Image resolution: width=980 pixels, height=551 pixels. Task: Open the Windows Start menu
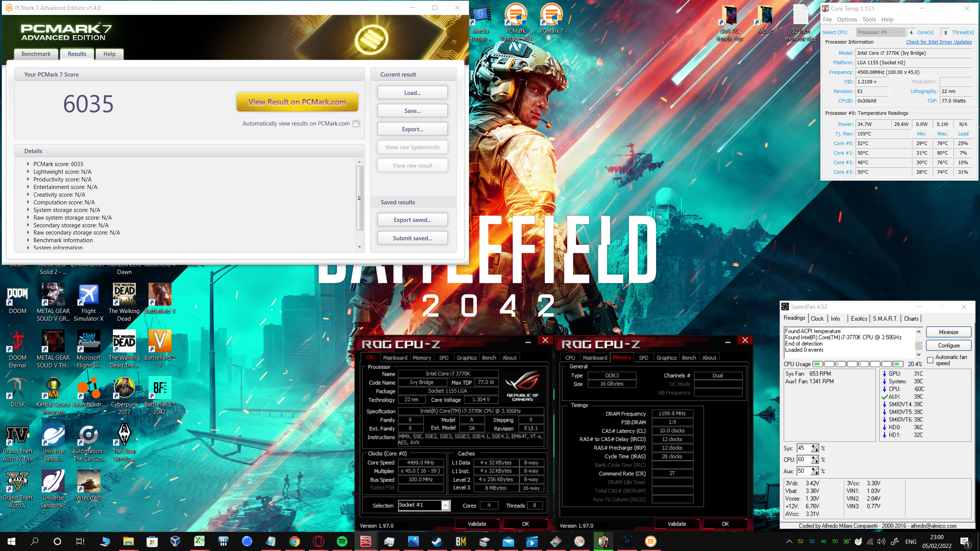[x=11, y=541]
